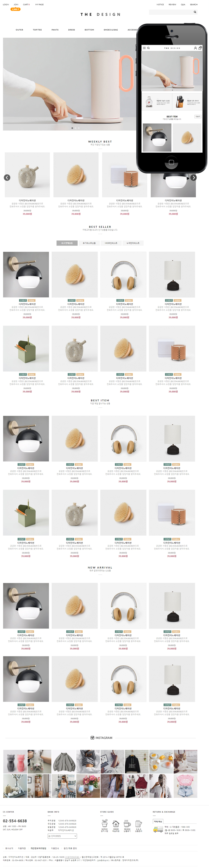
Task: Go to previous weekly best slide arrow
Action: pos(7,178)
